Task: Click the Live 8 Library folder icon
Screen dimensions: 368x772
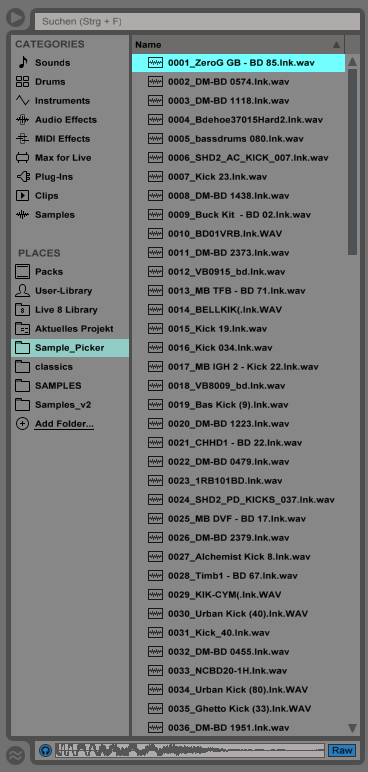Action: tap(23, 310)
